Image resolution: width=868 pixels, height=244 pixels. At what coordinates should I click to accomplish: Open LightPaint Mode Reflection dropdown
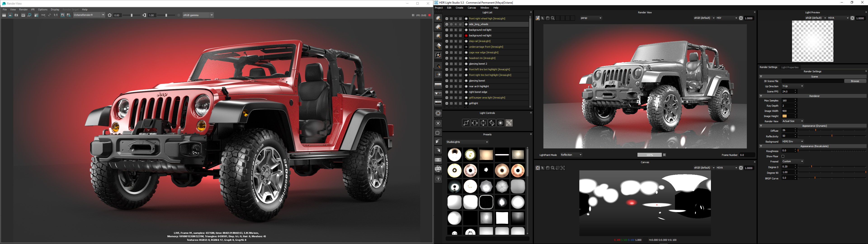point(571,155)
